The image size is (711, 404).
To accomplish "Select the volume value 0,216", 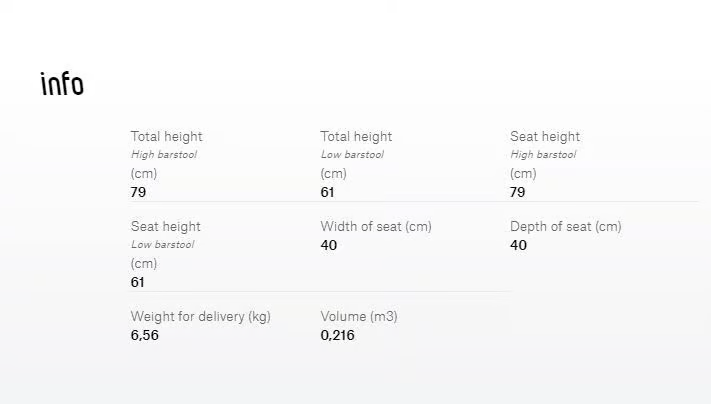I will coord(337,336).
